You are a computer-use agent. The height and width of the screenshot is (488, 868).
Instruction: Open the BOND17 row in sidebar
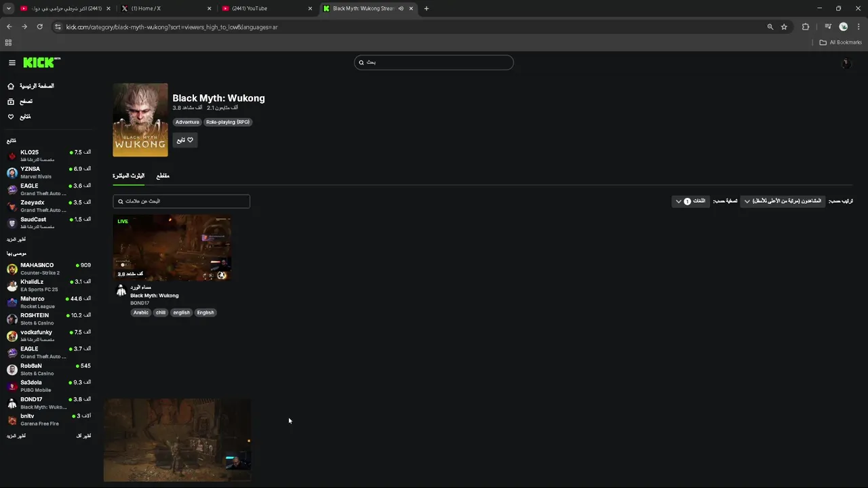(x=49, y=403)
